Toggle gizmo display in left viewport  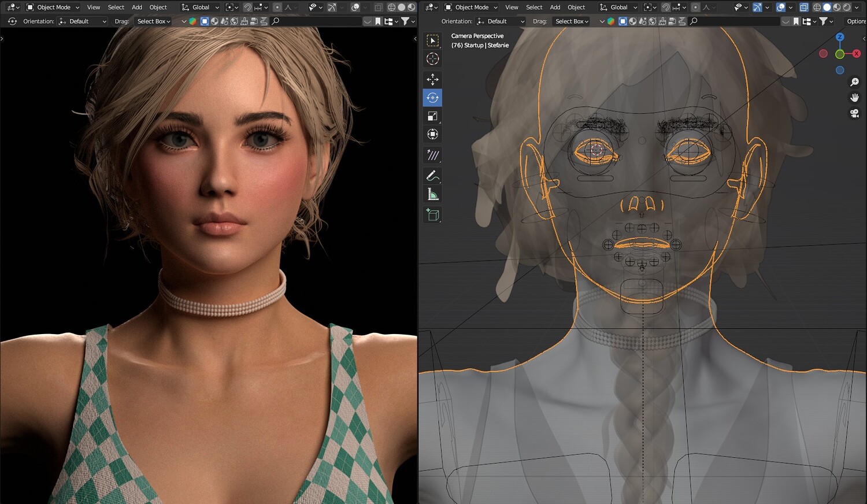pyautogui.click(x=332, y=8)
